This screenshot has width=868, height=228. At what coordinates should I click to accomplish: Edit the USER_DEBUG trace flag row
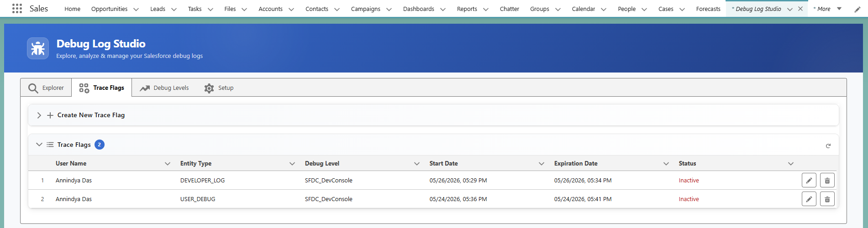(809, 199)
